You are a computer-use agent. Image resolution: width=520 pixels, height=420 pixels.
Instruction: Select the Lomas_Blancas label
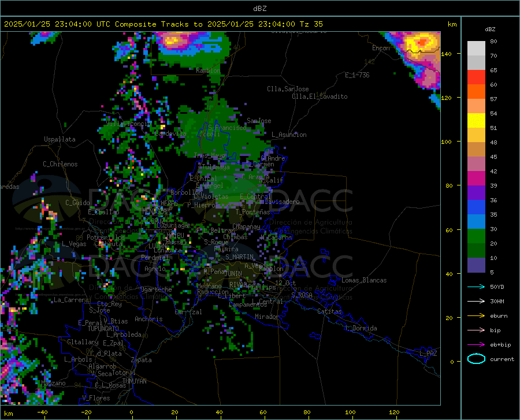click(364, 280)
